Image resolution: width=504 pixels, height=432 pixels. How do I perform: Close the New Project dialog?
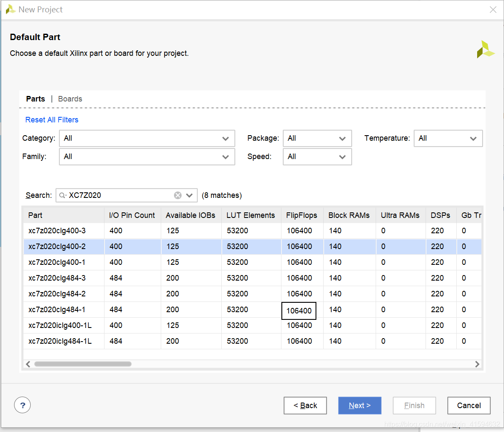coord(493,10)
